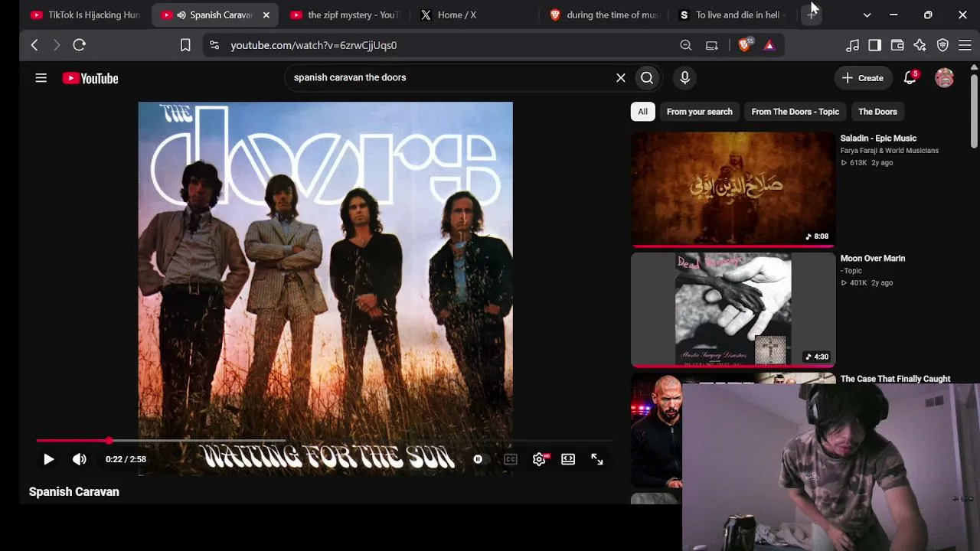Open 'Moon Over Marin' video title
This screenshot has height=551, width=980.
tap(873, 259)
